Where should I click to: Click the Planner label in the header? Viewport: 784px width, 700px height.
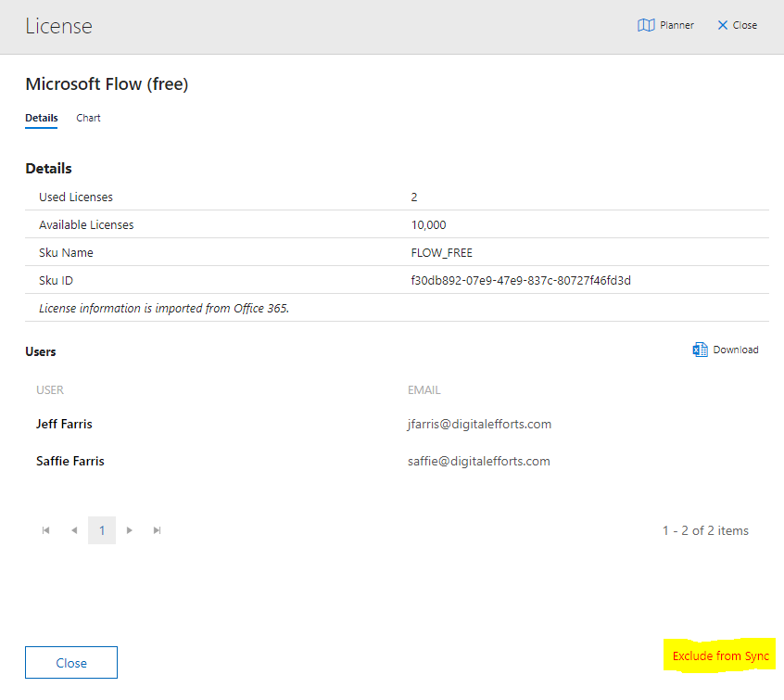coord(677,25)
